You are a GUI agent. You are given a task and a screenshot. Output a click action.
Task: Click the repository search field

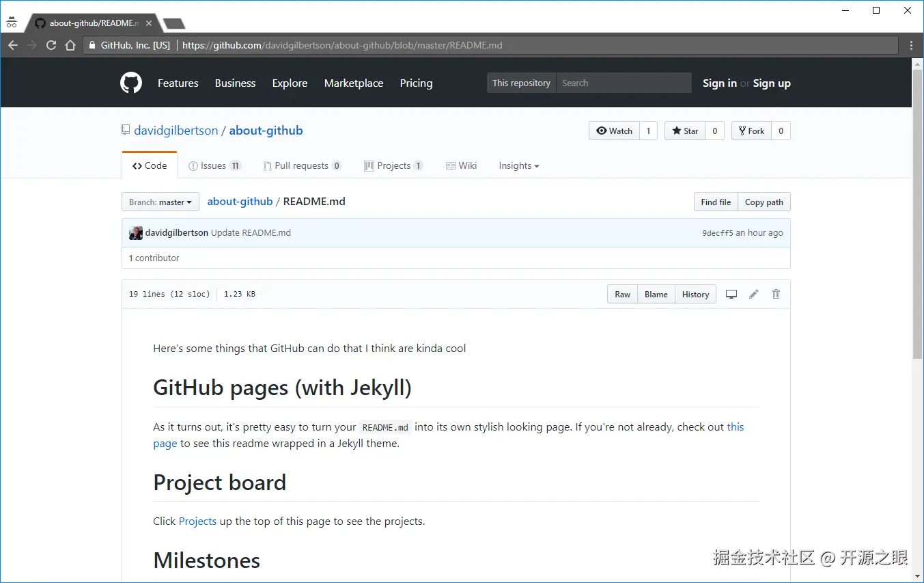click(x=624, y=83)
